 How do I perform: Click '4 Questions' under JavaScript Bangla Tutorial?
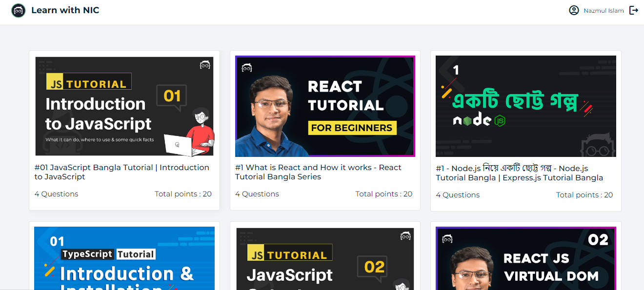56,194
